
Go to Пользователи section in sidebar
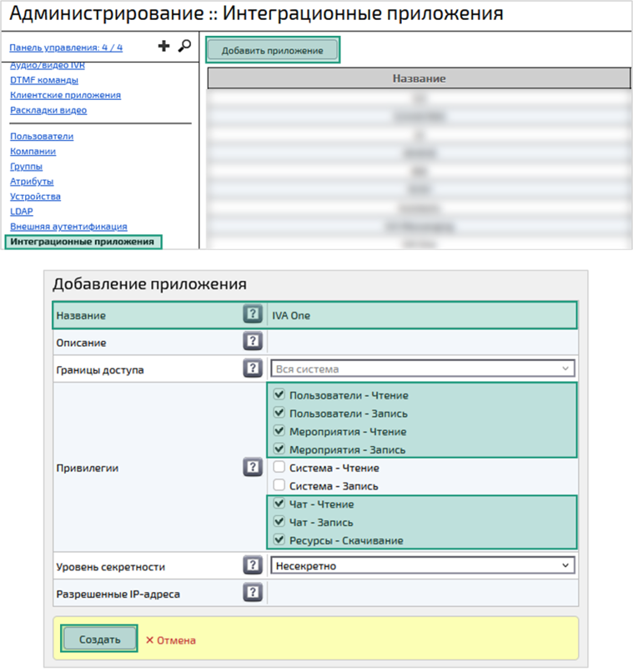[x=42, y=136]
